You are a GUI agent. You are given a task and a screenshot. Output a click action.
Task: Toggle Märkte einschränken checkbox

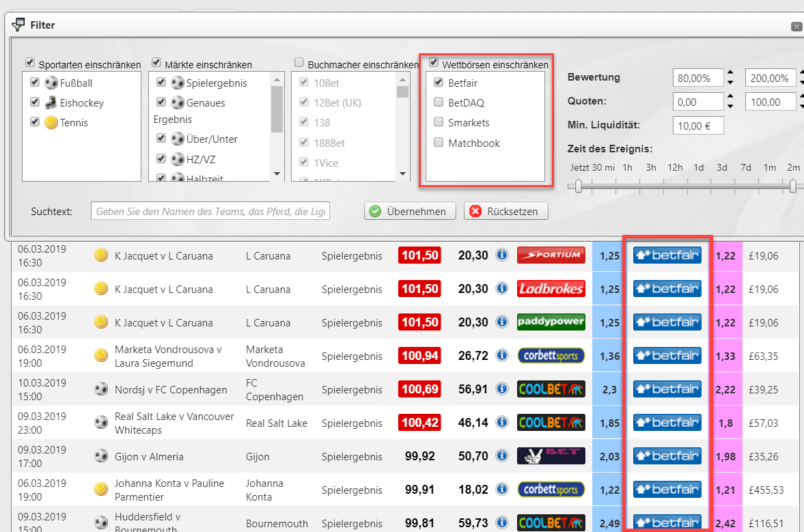click(x=156, y=63)
